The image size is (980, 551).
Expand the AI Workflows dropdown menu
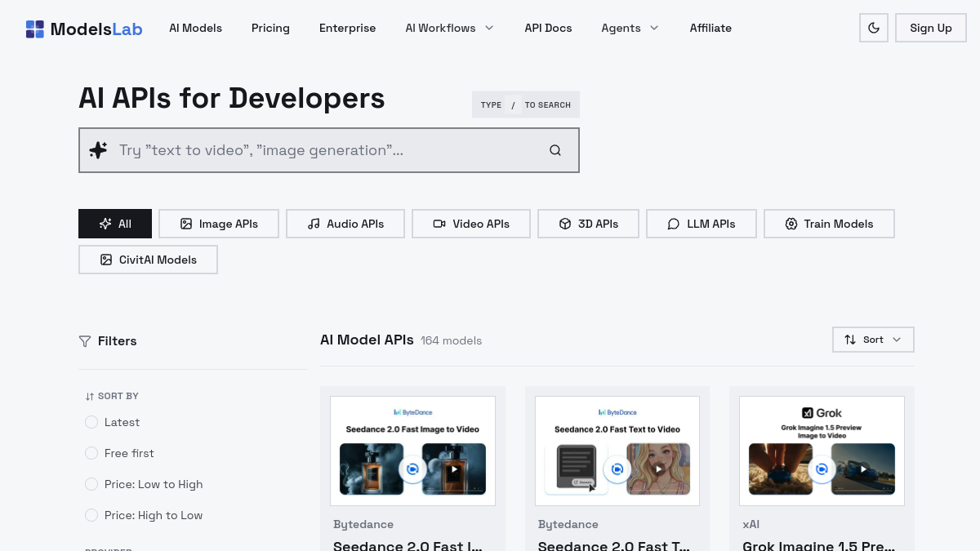click(450, 28)
